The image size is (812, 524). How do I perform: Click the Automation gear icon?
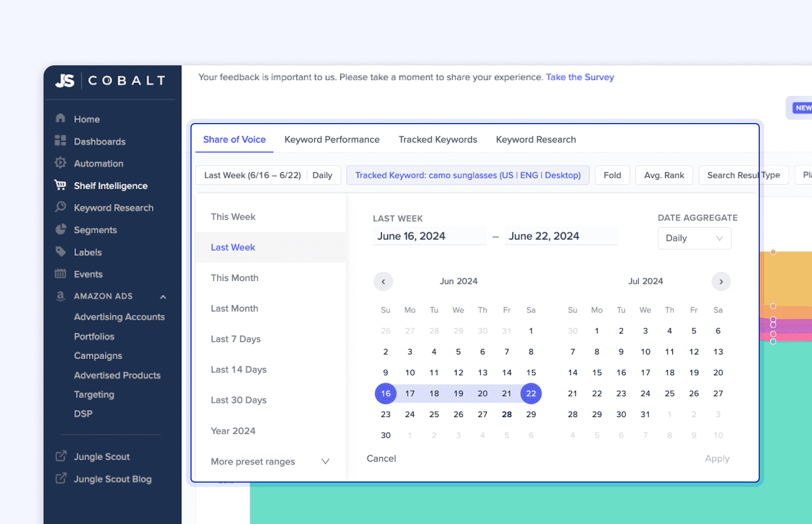click(60, 163)
